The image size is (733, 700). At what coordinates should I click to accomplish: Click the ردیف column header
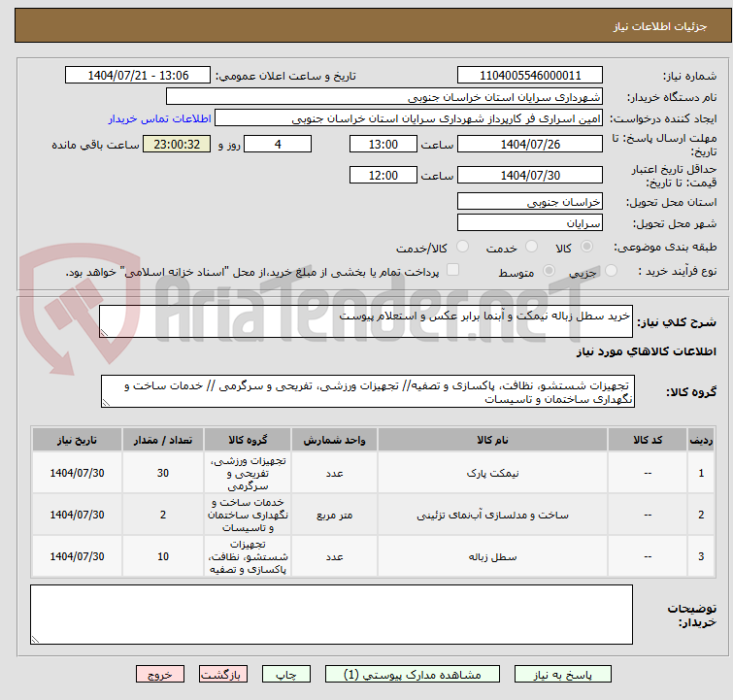point(701,440)
